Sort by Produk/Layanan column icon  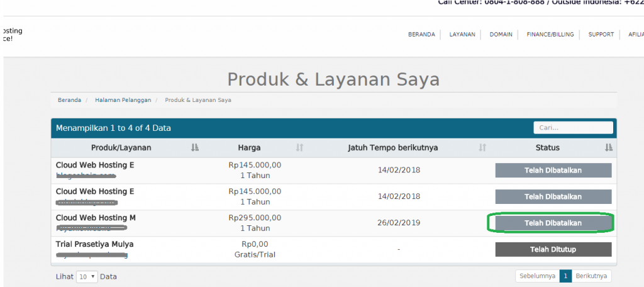pos(194,147)
